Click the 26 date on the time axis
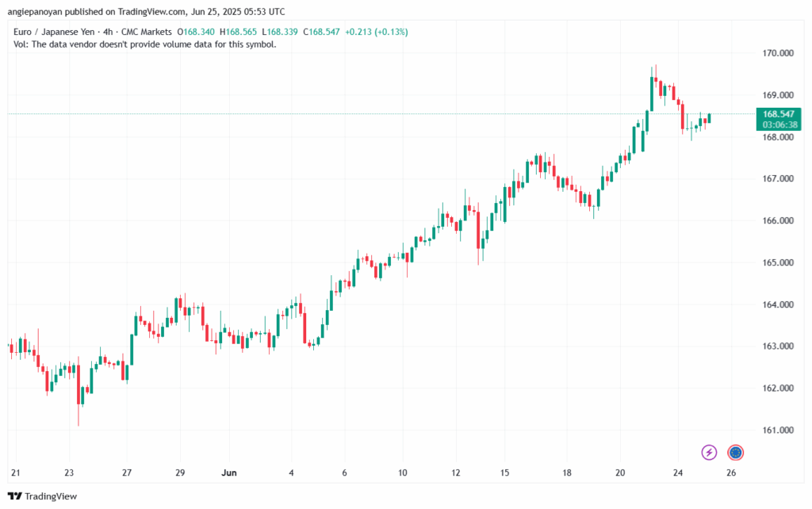 tap(731, 473)
